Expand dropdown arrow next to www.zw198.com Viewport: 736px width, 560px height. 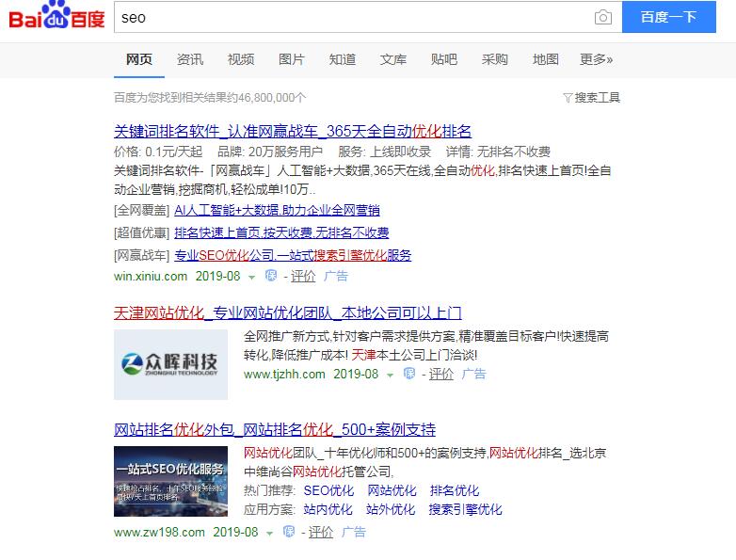(x=269, y=534)
